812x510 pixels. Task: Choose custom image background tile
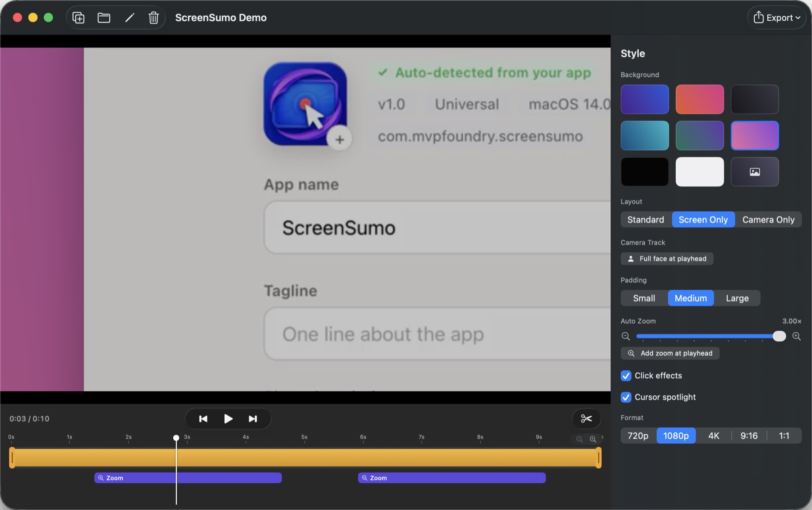[755, 172]
